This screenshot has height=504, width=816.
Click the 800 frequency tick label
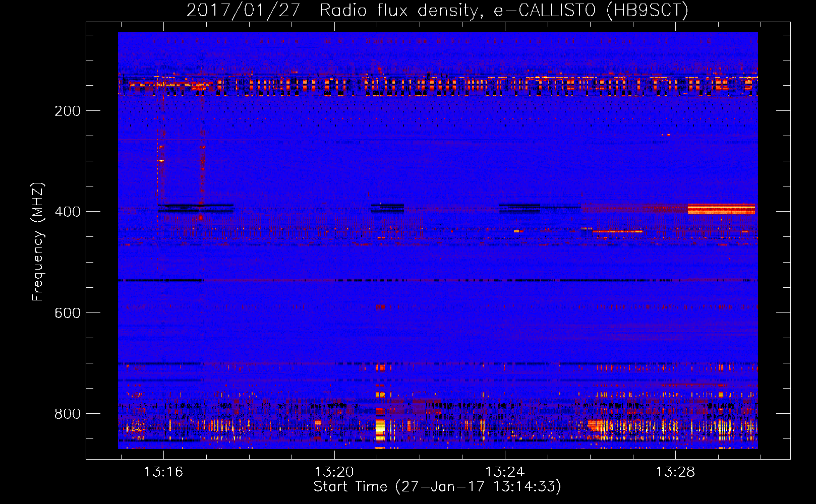coord(68,414)
